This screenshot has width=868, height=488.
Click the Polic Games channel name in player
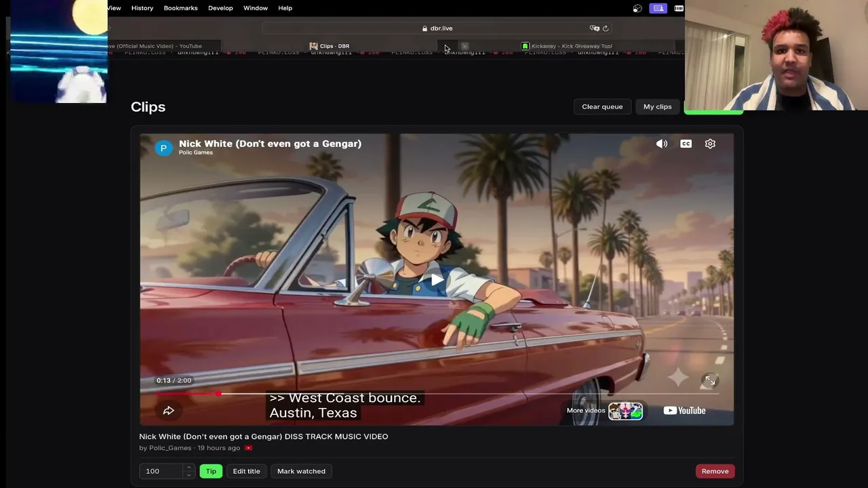(196, 152)
